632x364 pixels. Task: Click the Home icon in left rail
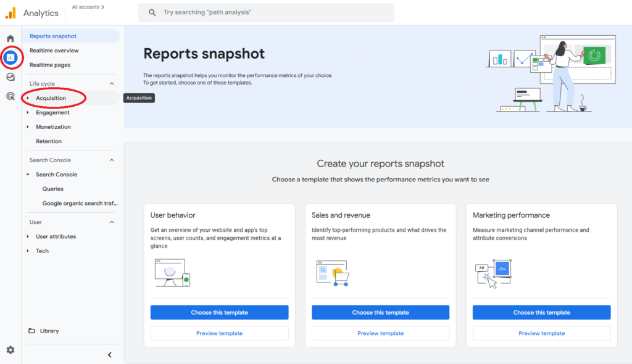pyautogui.click(x=10, y=38)
